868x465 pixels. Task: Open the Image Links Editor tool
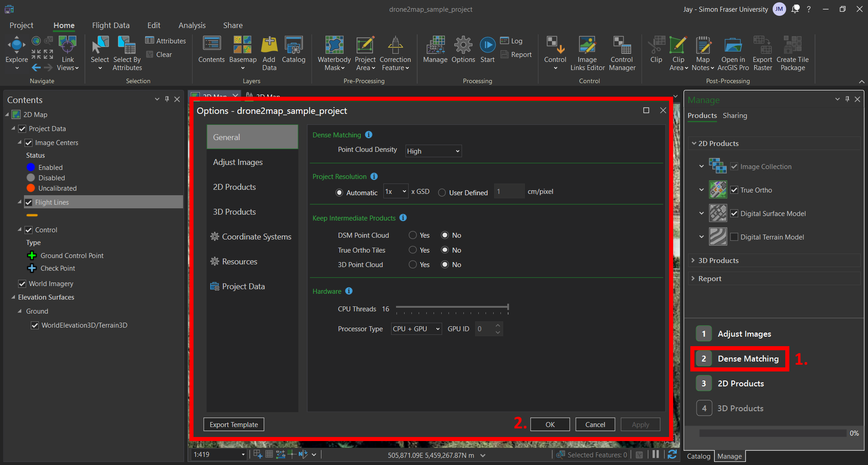coord(587,45)
